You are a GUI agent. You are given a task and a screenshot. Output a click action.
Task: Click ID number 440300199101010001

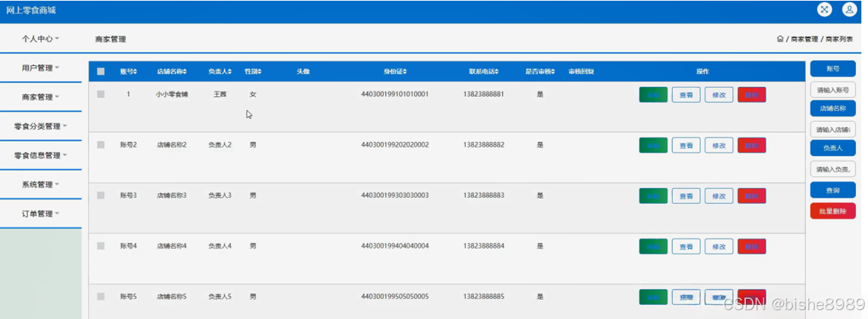[x=395, y=95]
